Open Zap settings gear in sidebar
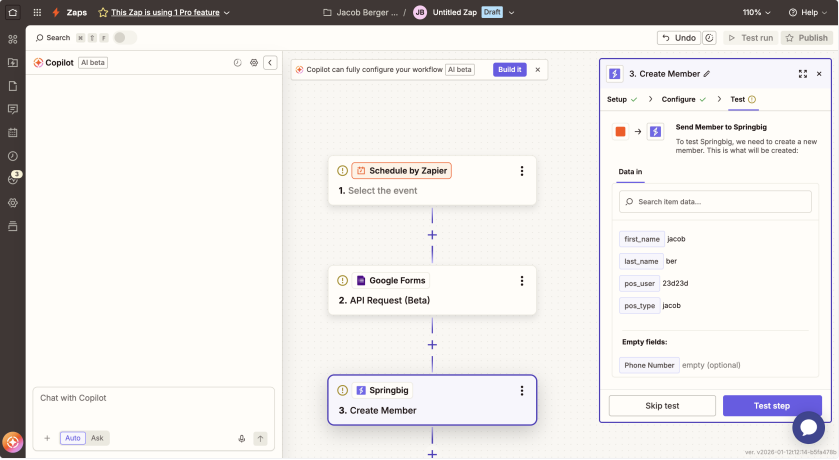This screenshot has height=460, width=839. pyautogui.click(x=13, y=203)
